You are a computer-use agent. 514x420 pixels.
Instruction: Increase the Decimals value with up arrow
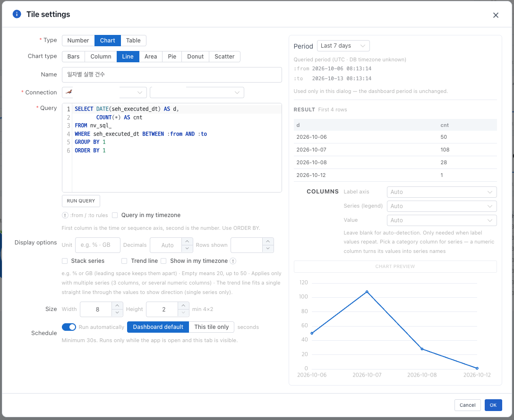(x=187, y=241)
